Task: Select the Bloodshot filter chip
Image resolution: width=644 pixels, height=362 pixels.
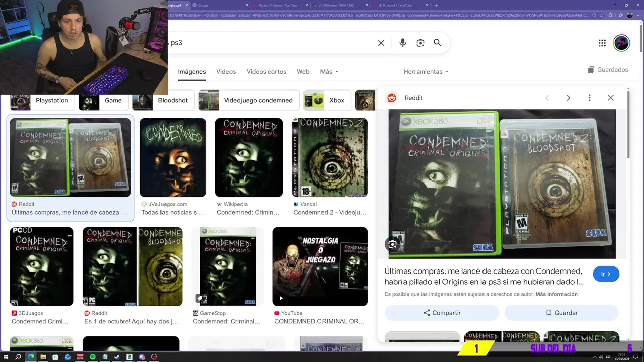Action: pyautogui.click(x=163, y=100)
